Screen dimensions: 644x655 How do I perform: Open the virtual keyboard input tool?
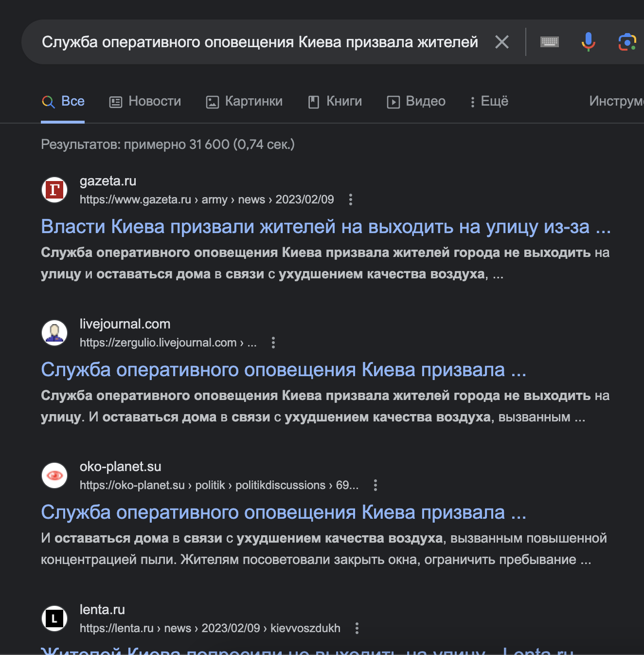550,42
